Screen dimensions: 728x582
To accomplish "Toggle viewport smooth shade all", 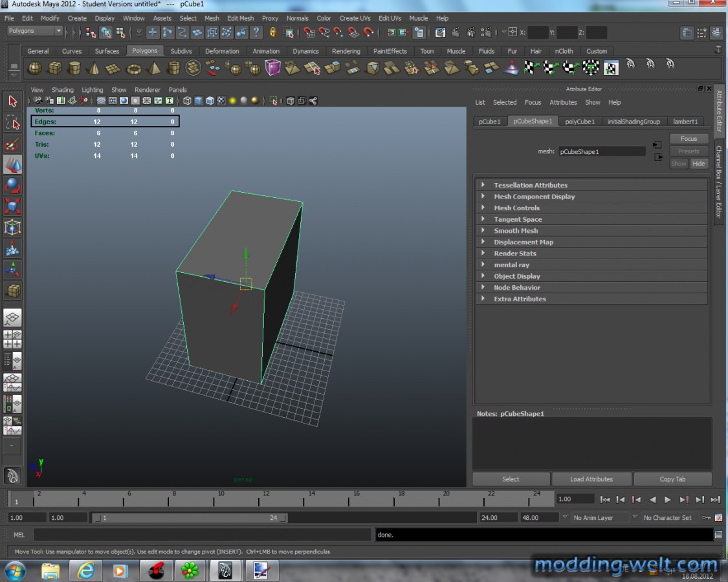I will coord(199,101).
